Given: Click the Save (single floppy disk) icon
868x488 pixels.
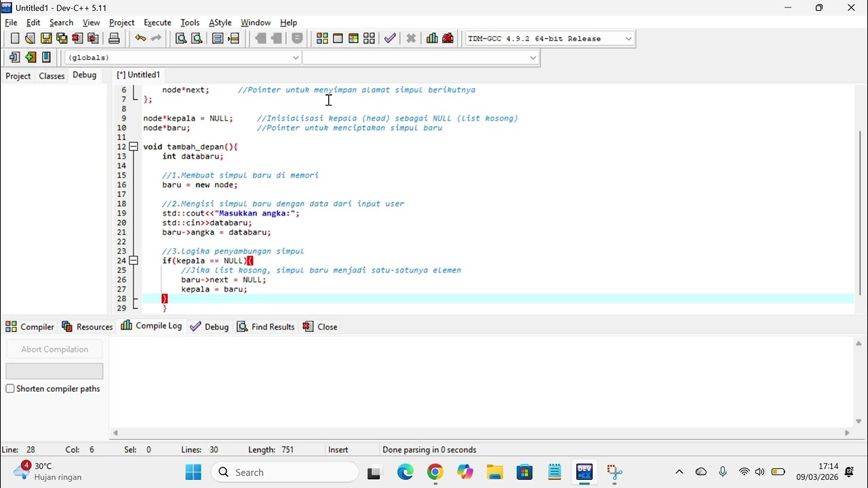Looking at the screenshot, I should pyautogui.click(x=46, y=39).
